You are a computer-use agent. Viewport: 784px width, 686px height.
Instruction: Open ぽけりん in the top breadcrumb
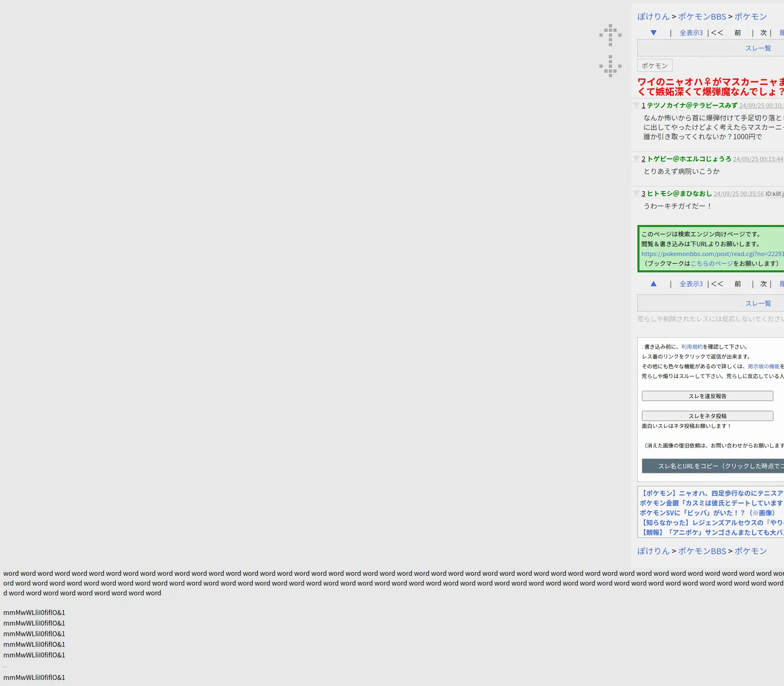pos(653,17)
